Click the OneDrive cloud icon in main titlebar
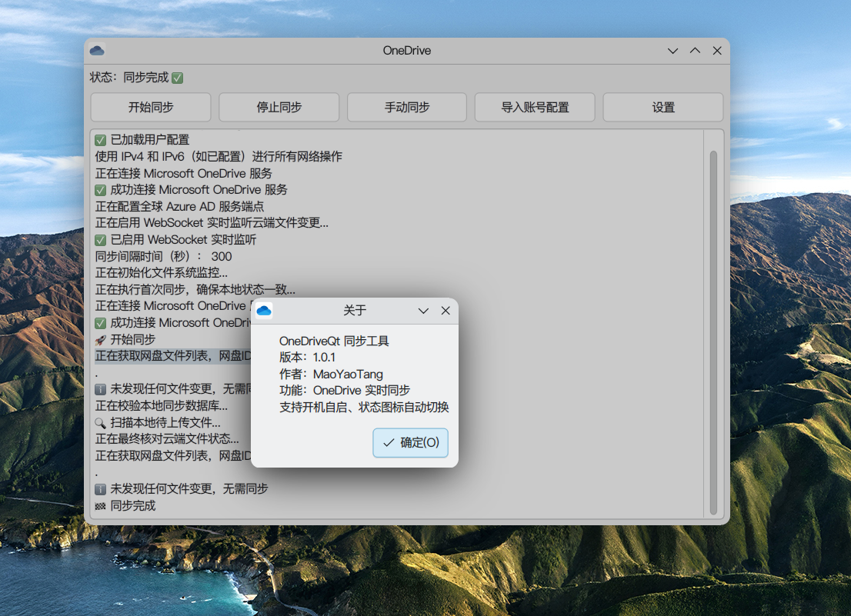851x616 pixels. click(97, 51)
